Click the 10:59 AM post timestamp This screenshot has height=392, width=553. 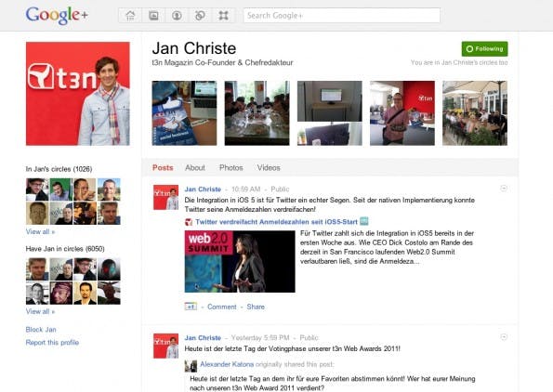[x=245, y=189]
